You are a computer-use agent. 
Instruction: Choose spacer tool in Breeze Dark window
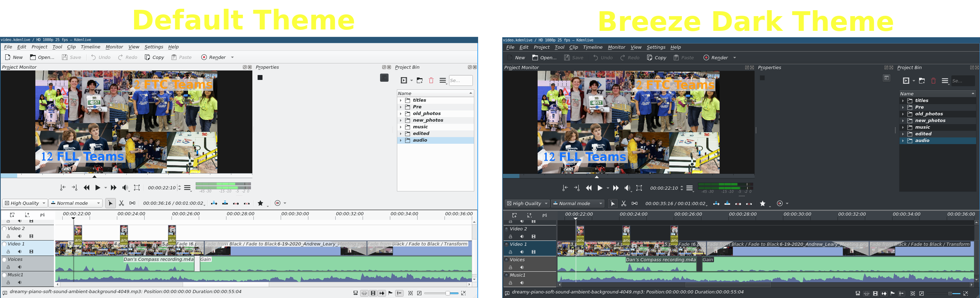coord(634,203)
